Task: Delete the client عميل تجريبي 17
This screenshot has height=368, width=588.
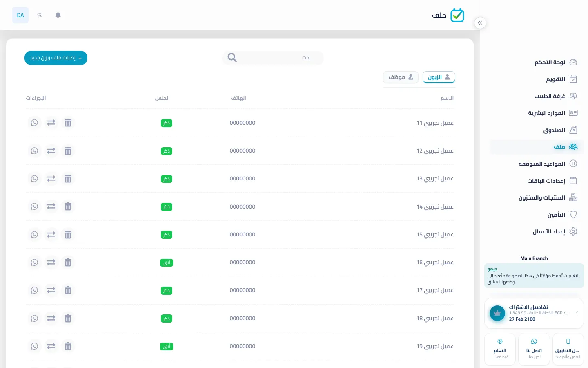Action: click(x=68, y=290)
